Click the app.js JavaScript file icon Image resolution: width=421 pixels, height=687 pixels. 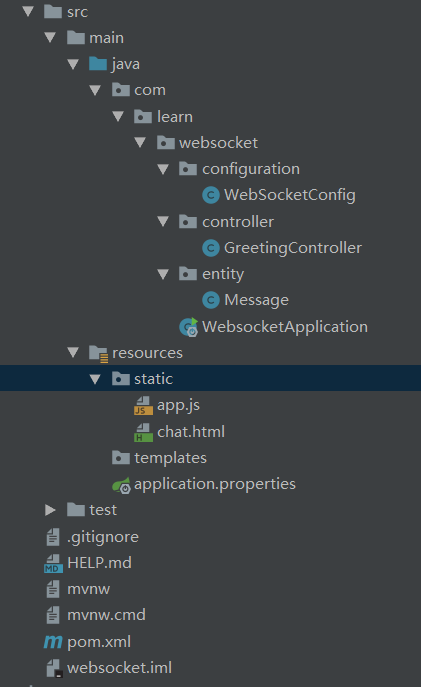click(x=143, y=405)
